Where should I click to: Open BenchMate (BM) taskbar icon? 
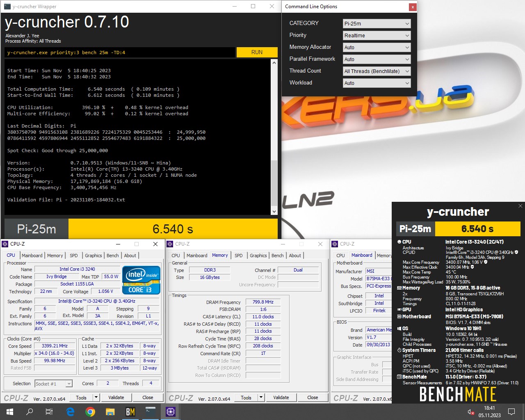pyautogui.click(x=130, y=412)
